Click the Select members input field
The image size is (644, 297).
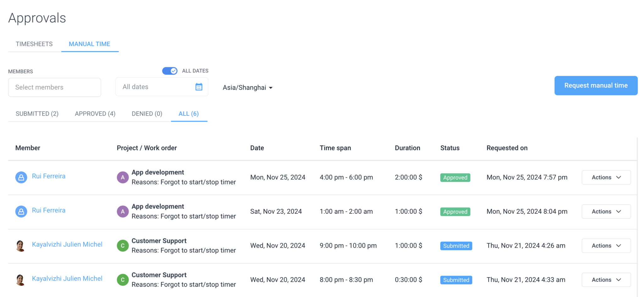coord(54,87)
